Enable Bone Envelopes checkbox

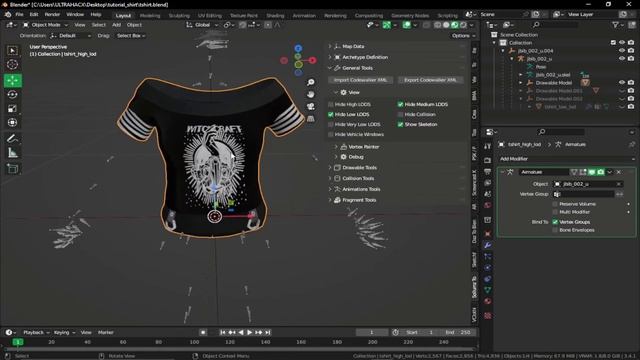point(555,230)
